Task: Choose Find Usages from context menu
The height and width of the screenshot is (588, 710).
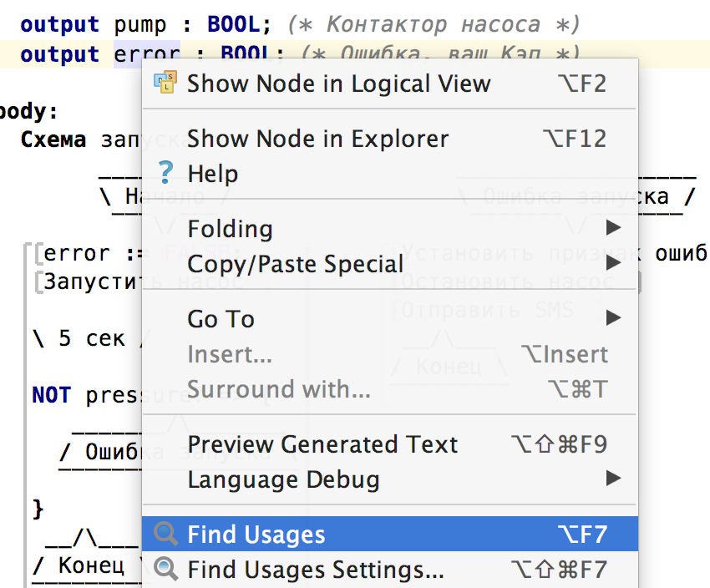Action: coord(256,535)
